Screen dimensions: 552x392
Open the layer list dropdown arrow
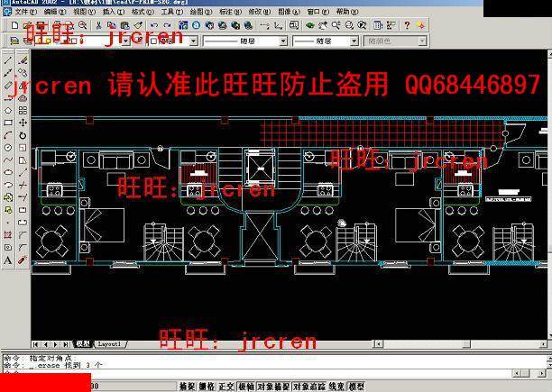[126, 41]
